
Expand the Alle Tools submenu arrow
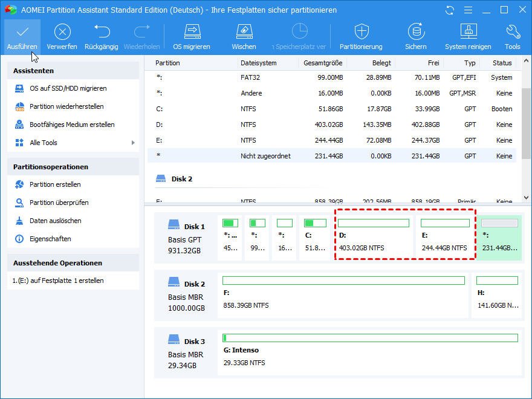(x=133, y=143)
